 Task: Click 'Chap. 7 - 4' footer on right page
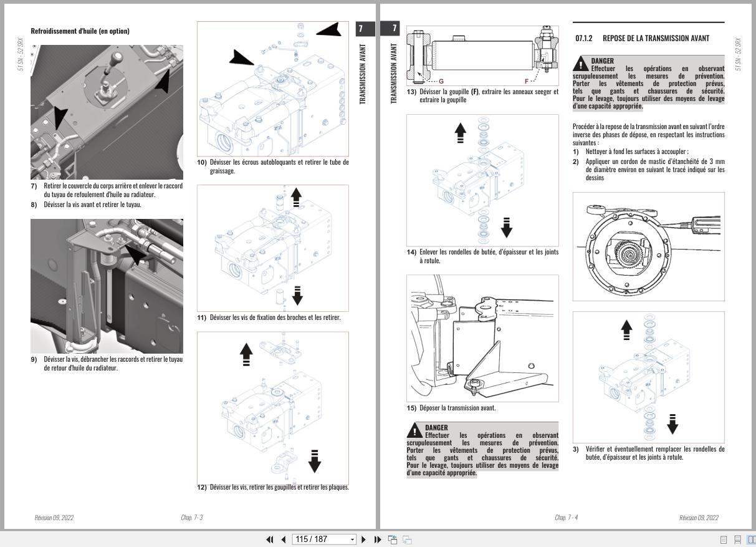[567, 518]
